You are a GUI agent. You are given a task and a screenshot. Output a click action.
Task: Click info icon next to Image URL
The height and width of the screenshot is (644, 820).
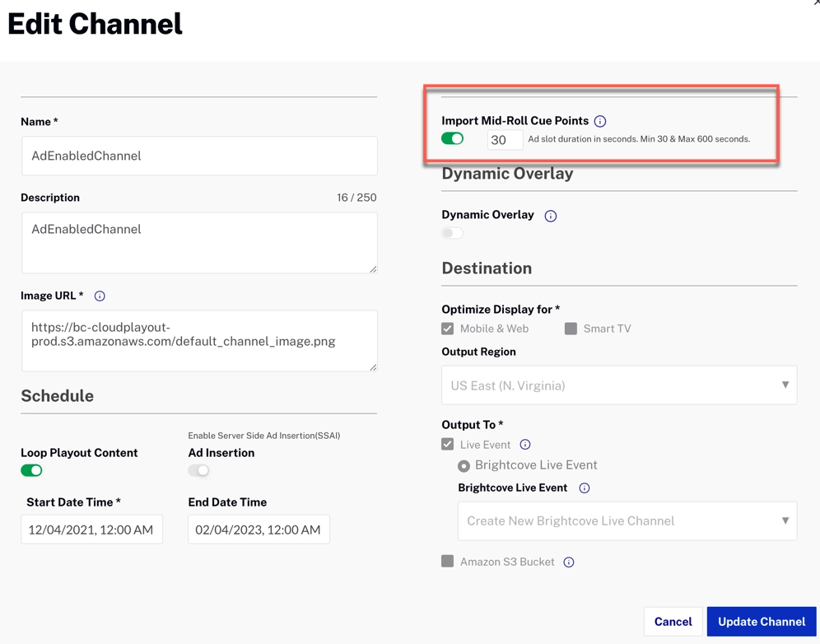coord(100,296)
